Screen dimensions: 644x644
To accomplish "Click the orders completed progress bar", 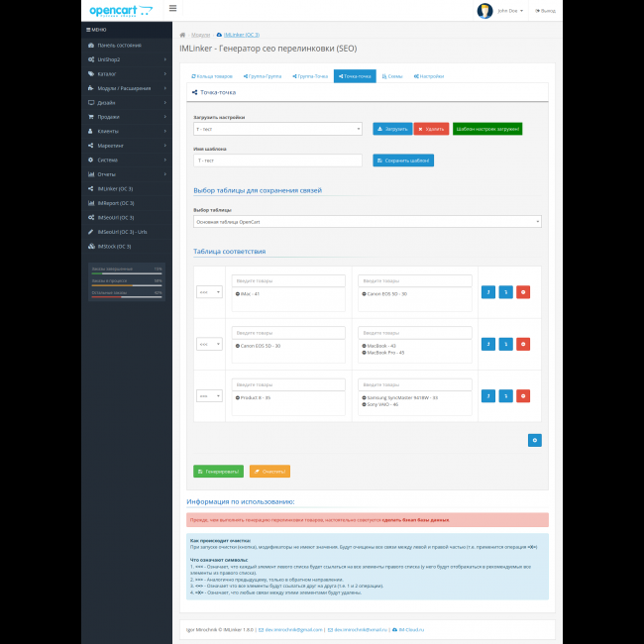I will pyautogui.click(x=126, y=272).
